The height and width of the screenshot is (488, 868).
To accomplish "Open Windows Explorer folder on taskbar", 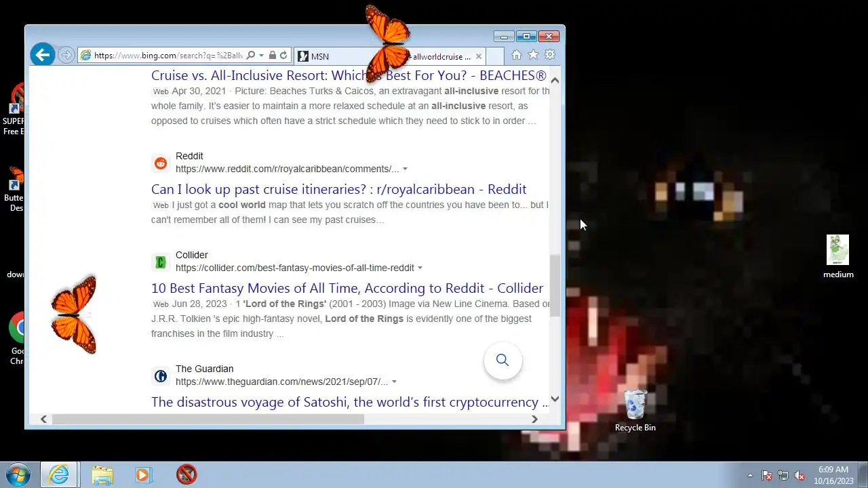I will pyautogui.click(x=102, y=474).
